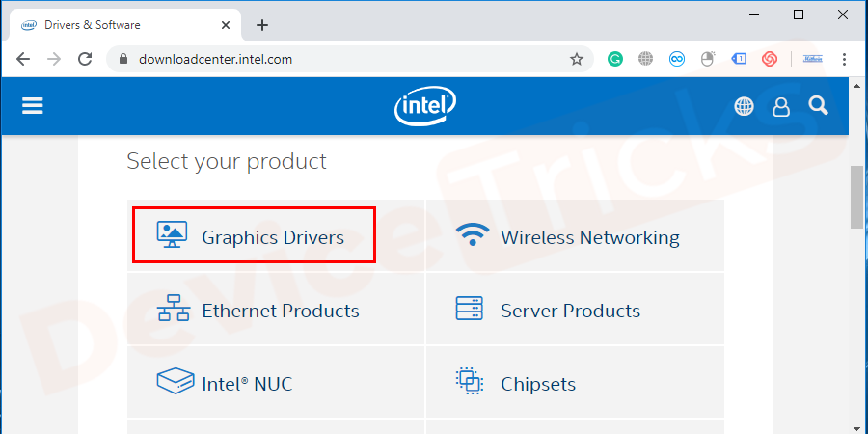Reload the current page
This screenshot has width=868, height=434.
[x=85, y=59]
